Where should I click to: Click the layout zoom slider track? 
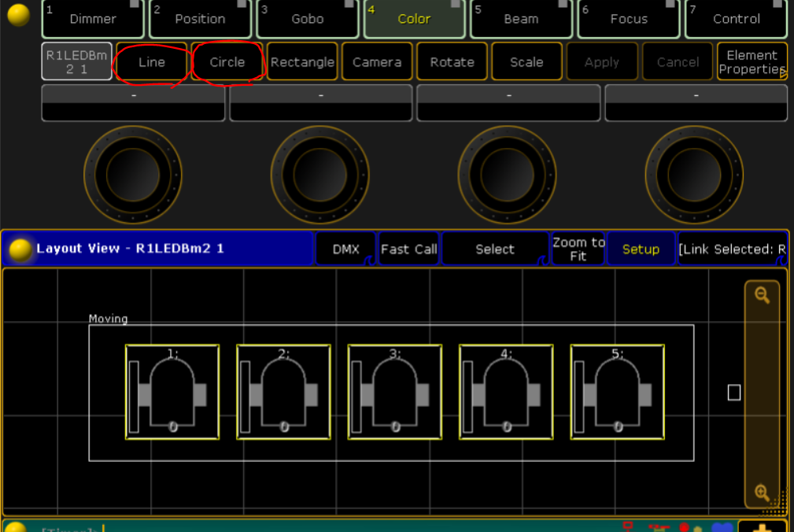[762, 393]
